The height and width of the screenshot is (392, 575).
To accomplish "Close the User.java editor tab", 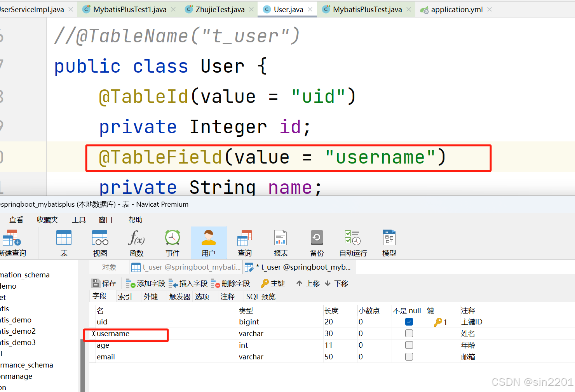I will [310, 9].
